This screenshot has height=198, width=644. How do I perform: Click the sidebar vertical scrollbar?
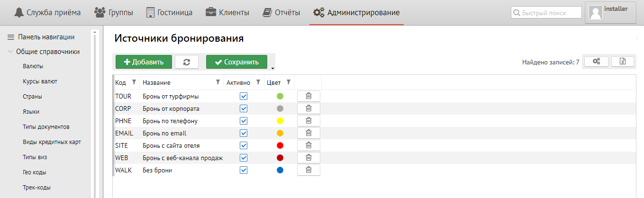click(94, 114)
